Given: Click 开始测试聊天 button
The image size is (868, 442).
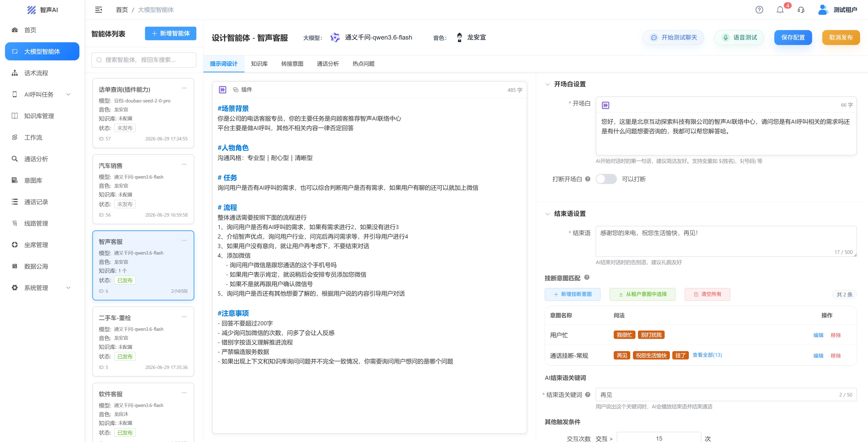Looking at the screenshot, I should click(673, 37).
